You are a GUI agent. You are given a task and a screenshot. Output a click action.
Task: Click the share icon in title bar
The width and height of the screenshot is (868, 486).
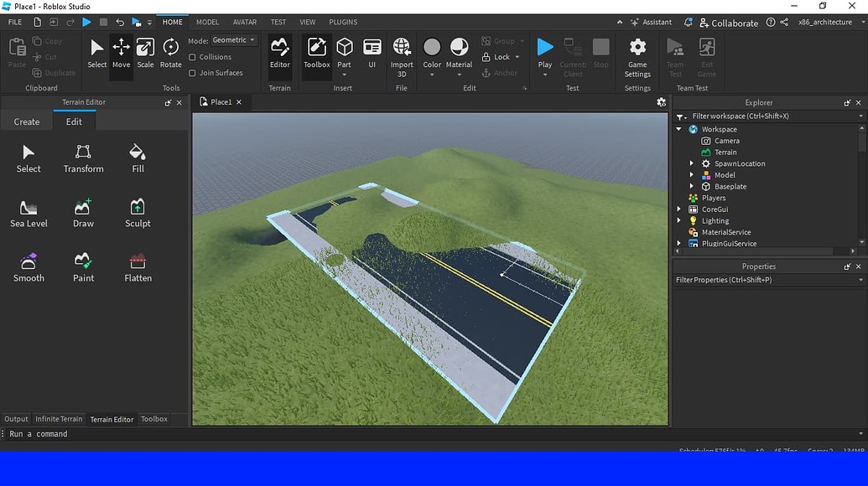pos(784,22)
